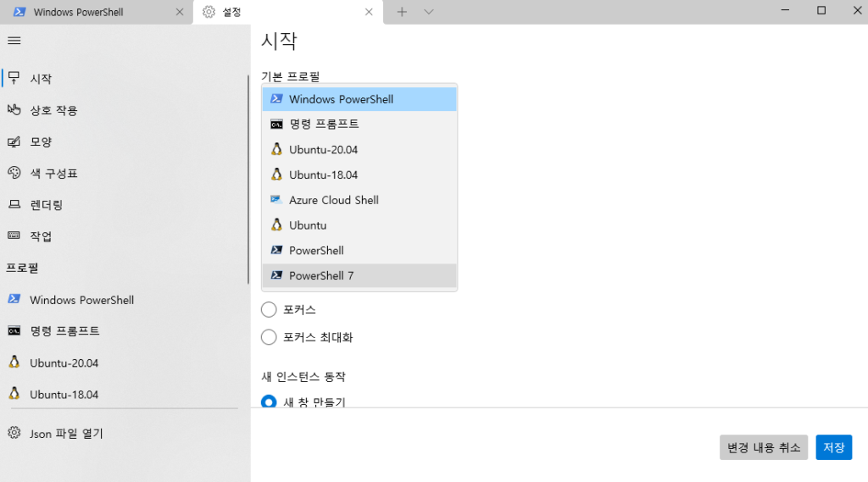This screenshot has width=868, height=482.
Task: Open the 렌더링 settings page
Action: (x=125, y=205)
